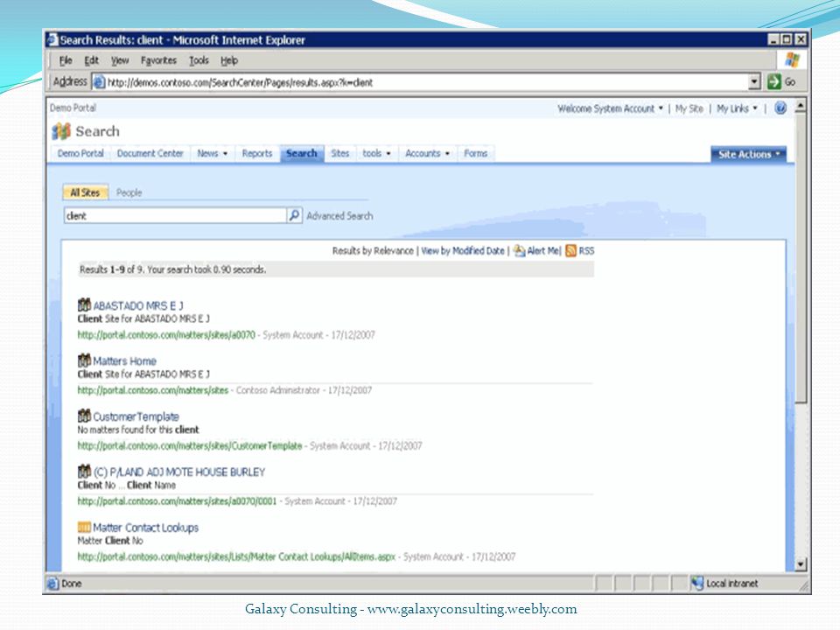Screen dimensions: 840x630
Task: Open the Forms navigation tab
Action: [476, 153]
